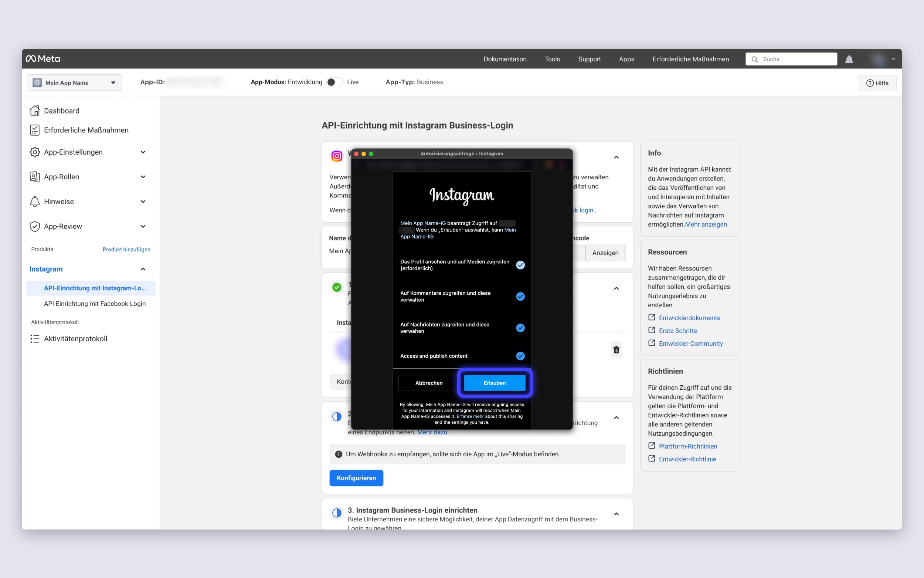Expand App-Review chevron

pyautogui.click(x=143, y=226)
